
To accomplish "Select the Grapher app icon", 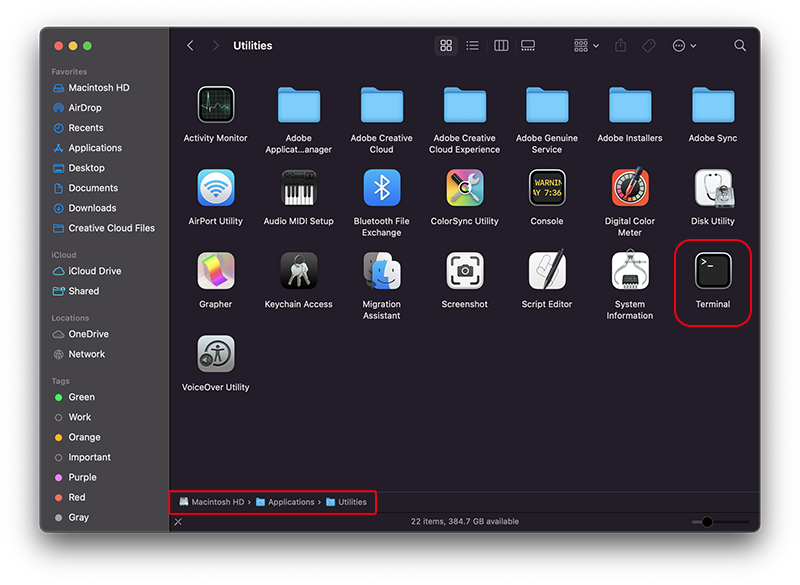I will (x=216, y=271).
